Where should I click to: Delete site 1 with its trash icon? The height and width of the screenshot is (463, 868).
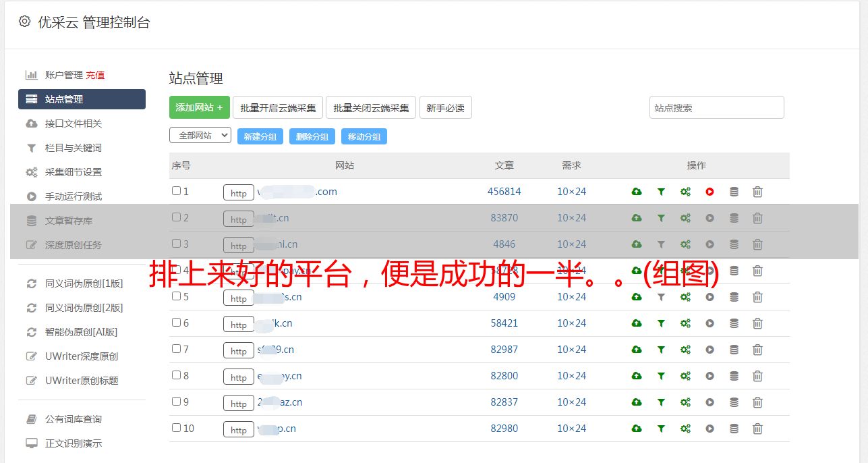click(x=757, y=192)
